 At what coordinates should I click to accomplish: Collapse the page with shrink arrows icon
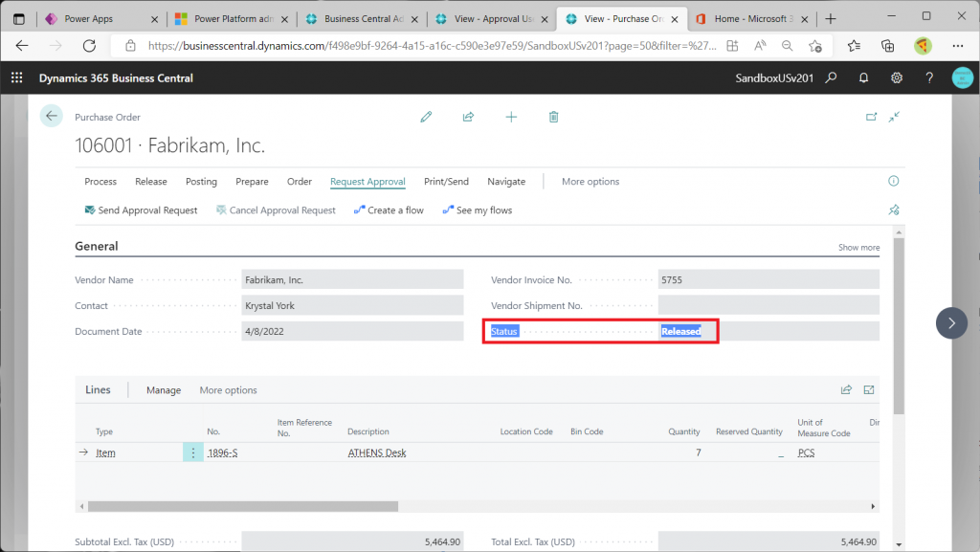coord(895,117)
